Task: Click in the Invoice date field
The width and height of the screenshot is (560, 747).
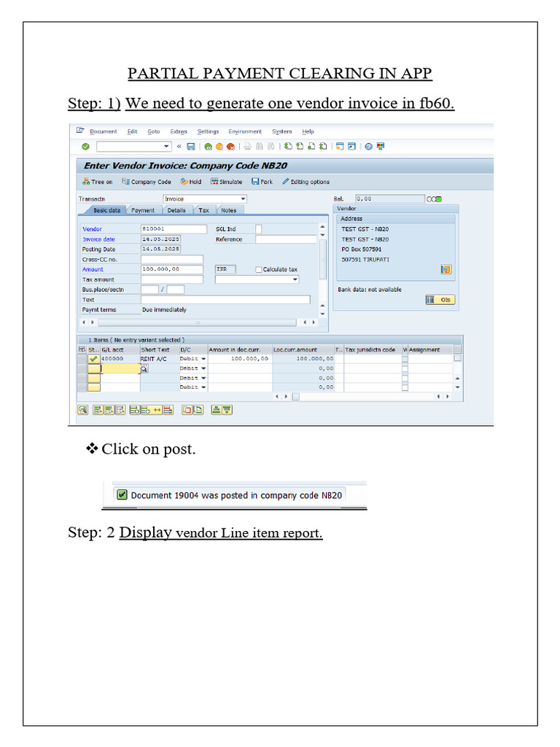Action: [161, 239]
